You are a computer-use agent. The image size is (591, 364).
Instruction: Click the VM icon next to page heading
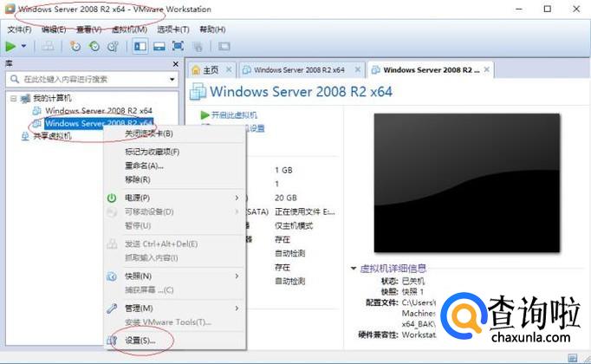(x=198, y=92)
